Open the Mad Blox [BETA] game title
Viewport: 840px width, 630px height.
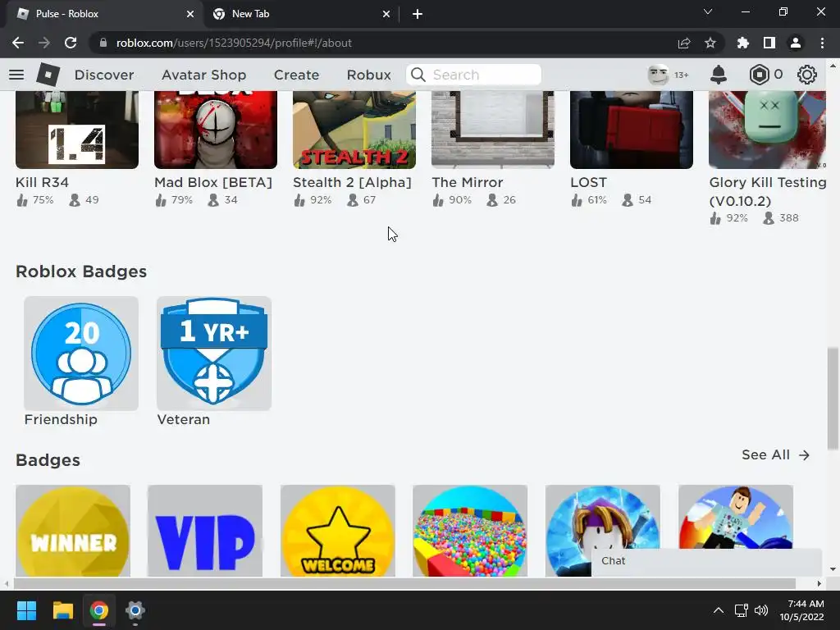click(213, 183)
